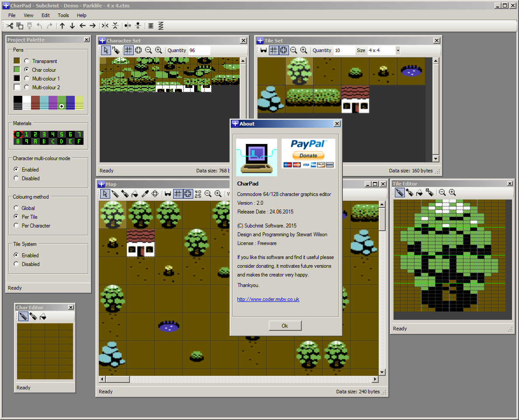This screenshot has width=519, height=420.
Task: Click the Map scroll-right arrow
Action: (x=375, y=379)
